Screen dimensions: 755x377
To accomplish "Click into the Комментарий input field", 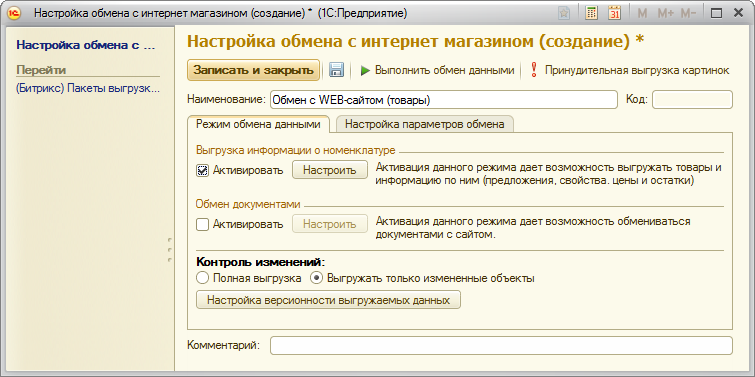I will pyautogui.click(x=501, y=345).
